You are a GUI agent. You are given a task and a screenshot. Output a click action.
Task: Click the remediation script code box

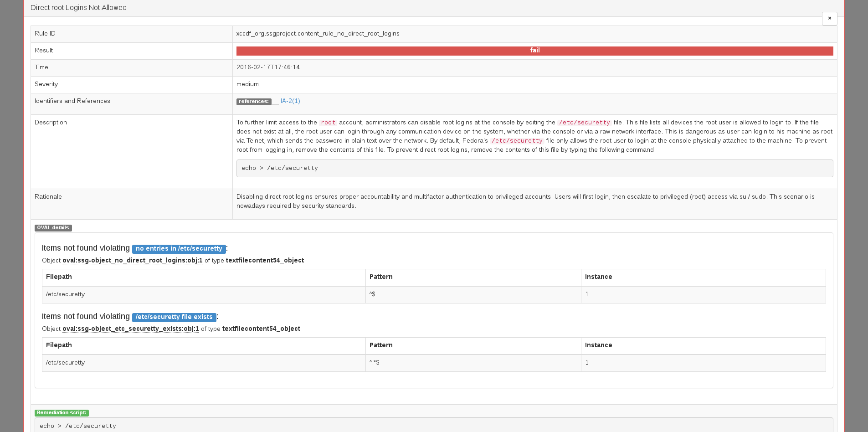pyautogui.click(x=433, y=426)
